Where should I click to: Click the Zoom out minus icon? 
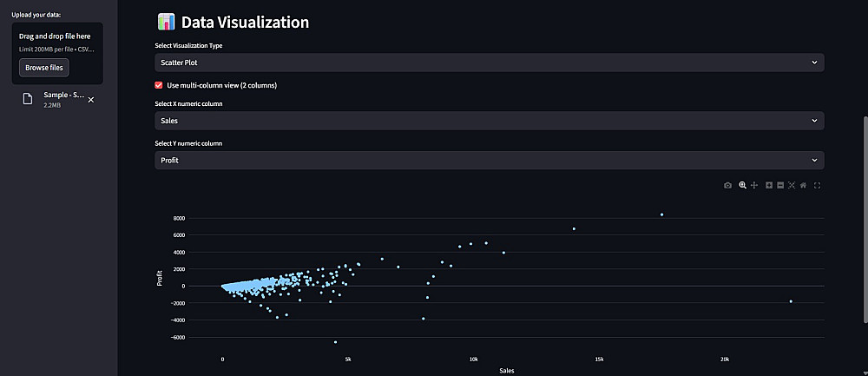pos(780,185)
